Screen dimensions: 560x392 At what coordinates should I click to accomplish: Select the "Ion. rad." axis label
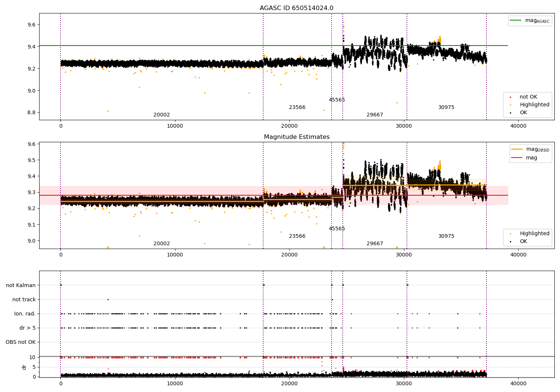tap(25, 314)
